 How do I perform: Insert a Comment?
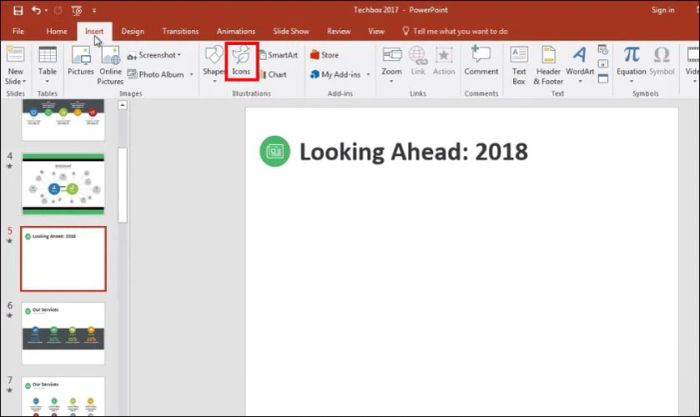click(481, 61)
